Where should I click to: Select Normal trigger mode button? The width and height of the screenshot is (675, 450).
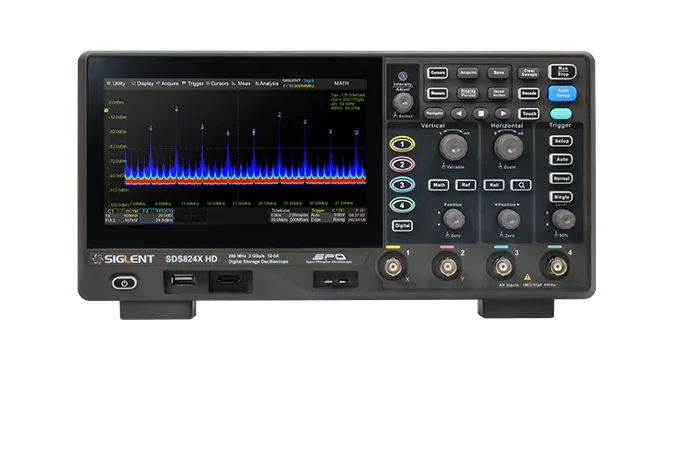point(561,178)
